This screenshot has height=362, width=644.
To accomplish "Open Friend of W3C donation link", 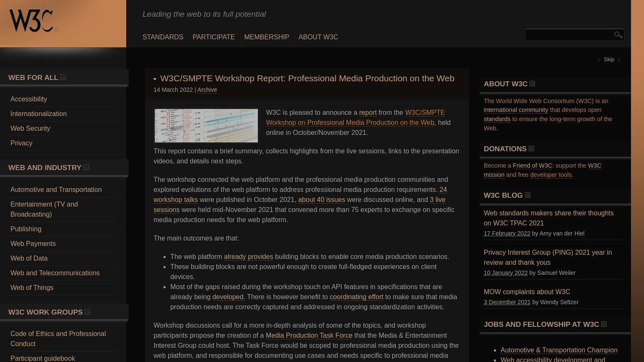I will click(532, 165).
